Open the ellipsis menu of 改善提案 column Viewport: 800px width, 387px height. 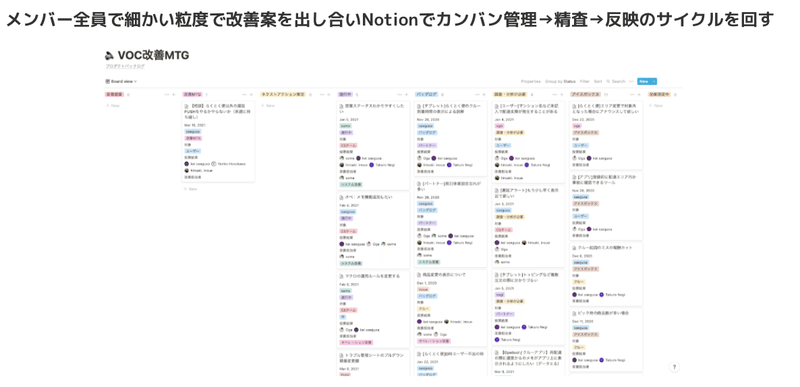pyautogui.click(x=166, y=95)
